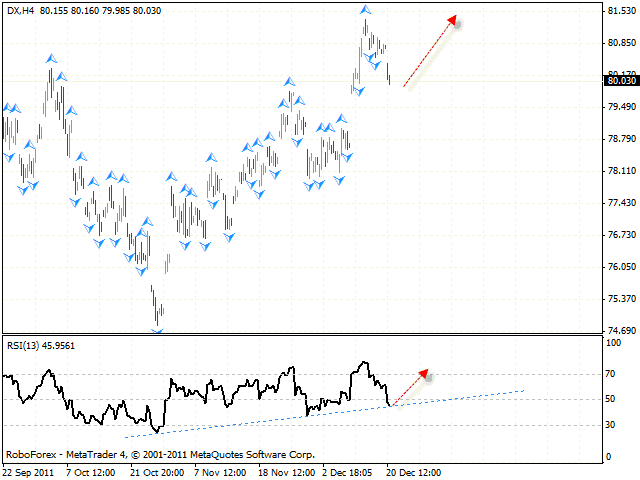
Task: Click the RSI 70 level label
Action: [611, 374]
